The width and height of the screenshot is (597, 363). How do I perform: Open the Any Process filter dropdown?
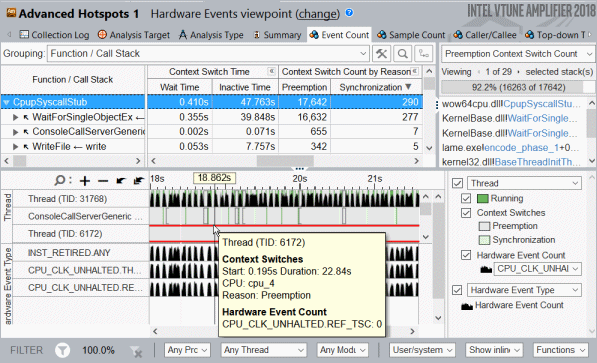click(x=187, y=350)
